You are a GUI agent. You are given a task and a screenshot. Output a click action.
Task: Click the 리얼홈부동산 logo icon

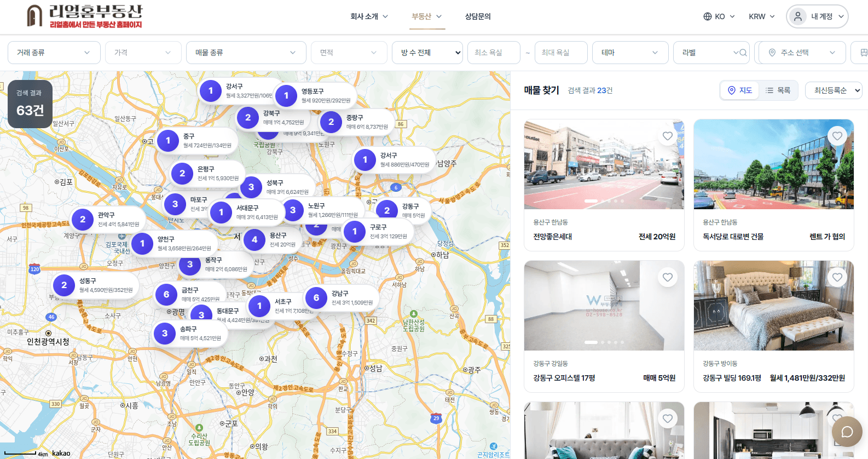point(34,16)
